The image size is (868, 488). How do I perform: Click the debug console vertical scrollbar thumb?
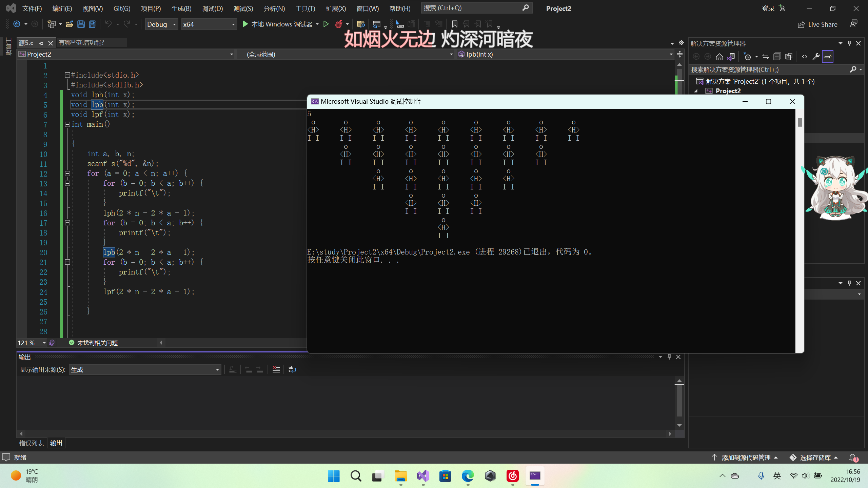point(800,122)
